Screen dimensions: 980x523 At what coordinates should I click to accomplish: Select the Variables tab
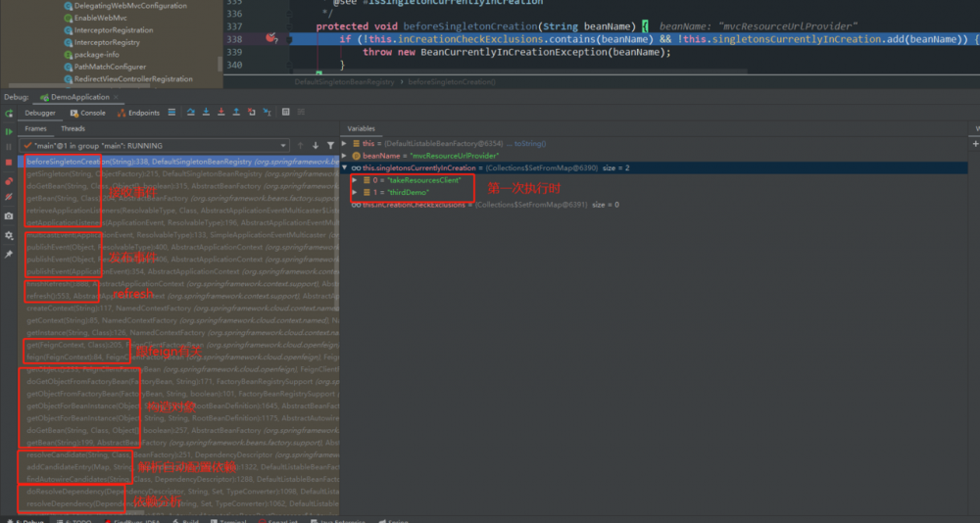point(362,128)
